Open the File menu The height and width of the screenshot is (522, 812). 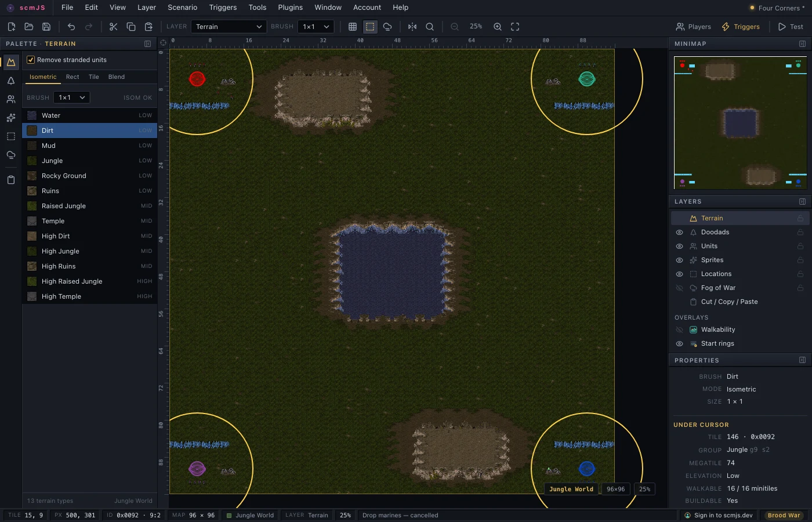(67, 8)
